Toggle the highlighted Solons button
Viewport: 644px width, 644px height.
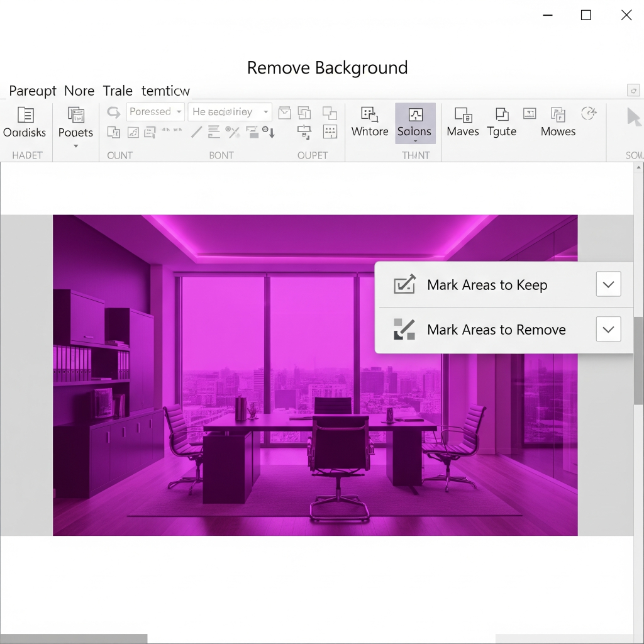click(415, 123)
